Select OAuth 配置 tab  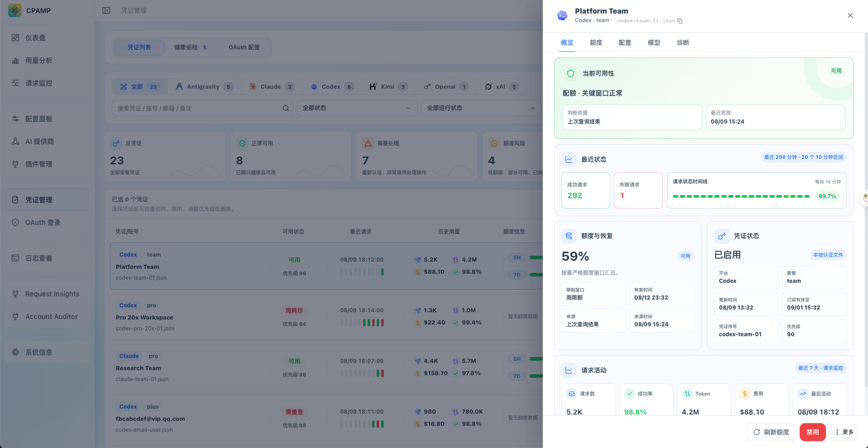[x=244, y=48]
